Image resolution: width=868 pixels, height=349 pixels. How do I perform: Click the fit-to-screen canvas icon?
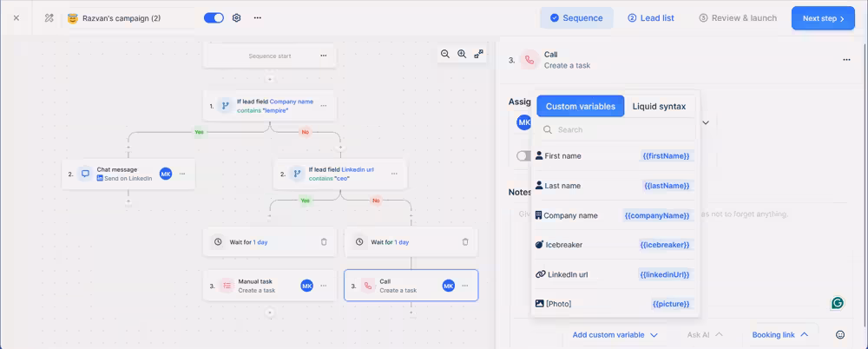pos(478,54)
